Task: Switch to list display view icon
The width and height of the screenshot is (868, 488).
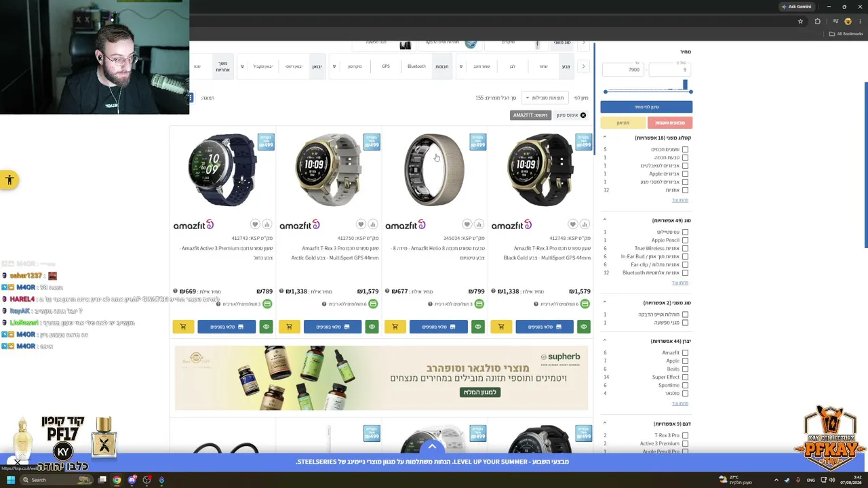Action: (x=191, y=98)
